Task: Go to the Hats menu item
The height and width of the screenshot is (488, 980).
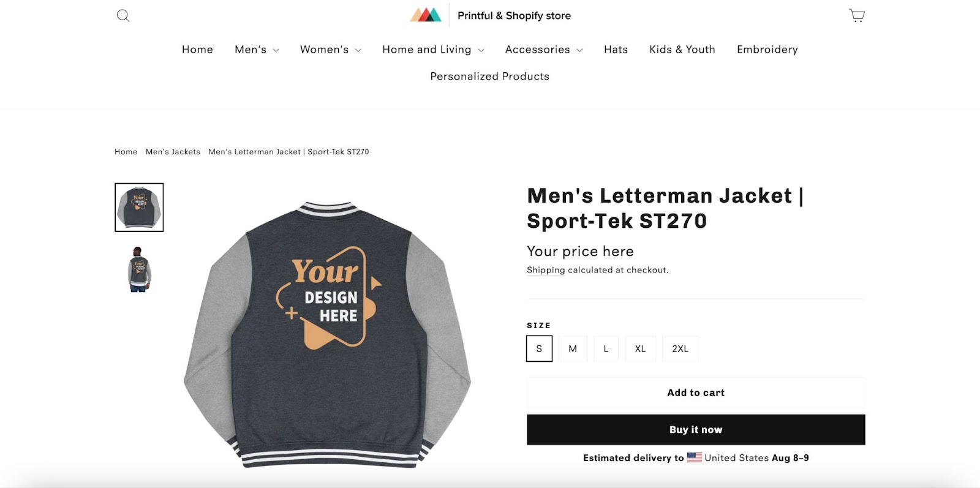Action: tap(616, 50)
